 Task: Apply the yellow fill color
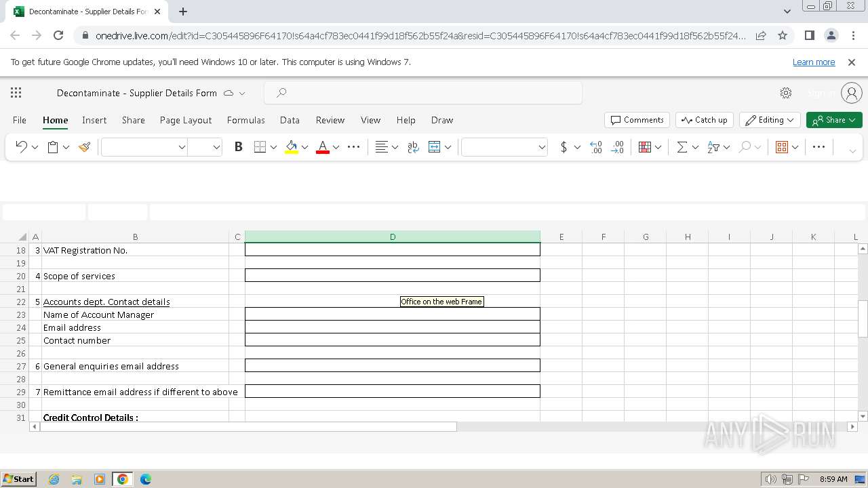click(x=292, y=147)
